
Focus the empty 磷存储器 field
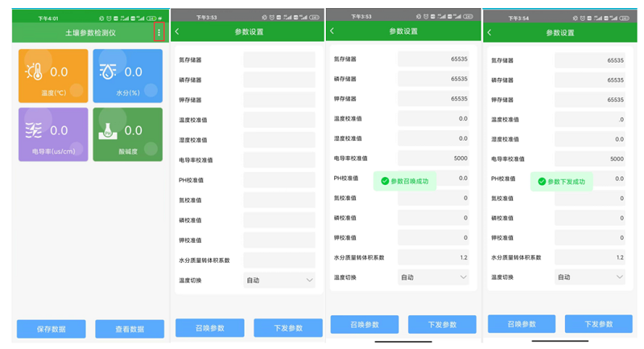click(x=279, y=80)
